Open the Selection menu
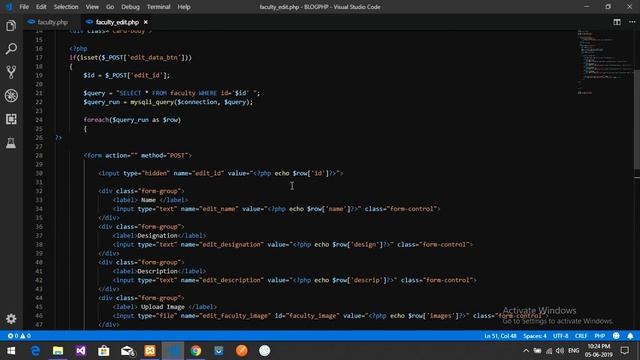Screen dimensions: 640x360 click(x=66, y=7)
